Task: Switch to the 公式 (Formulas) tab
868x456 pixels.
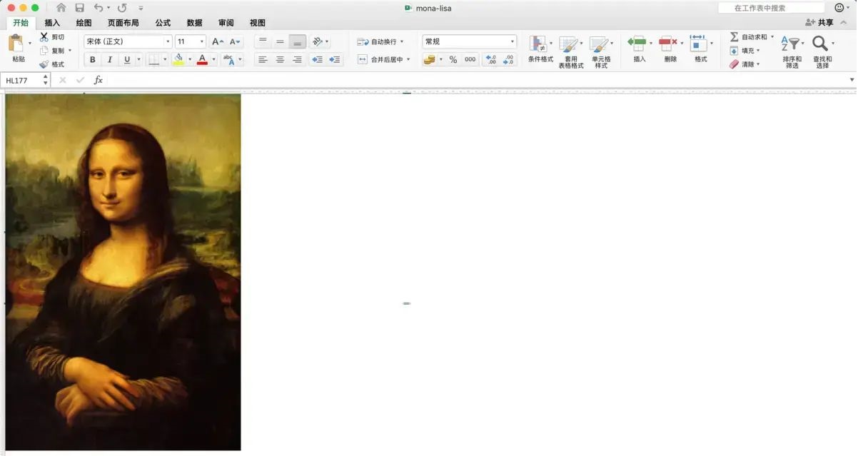Action: tap(163, 23)
